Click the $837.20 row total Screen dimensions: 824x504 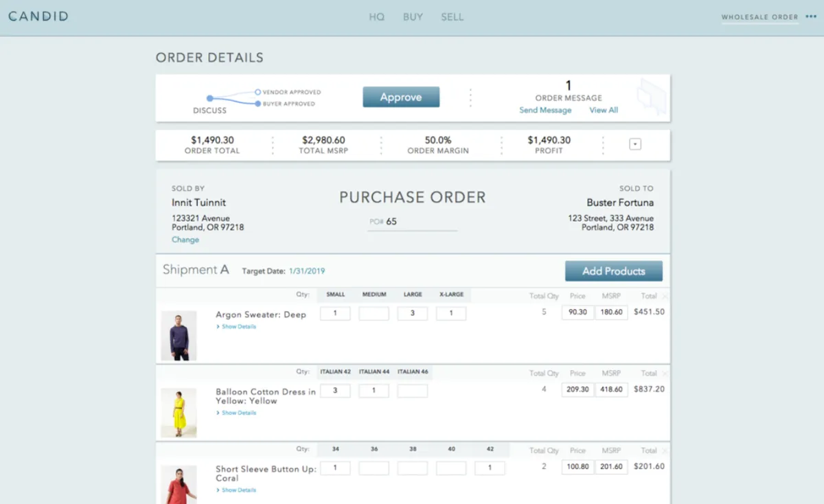(x=649, y=389)
